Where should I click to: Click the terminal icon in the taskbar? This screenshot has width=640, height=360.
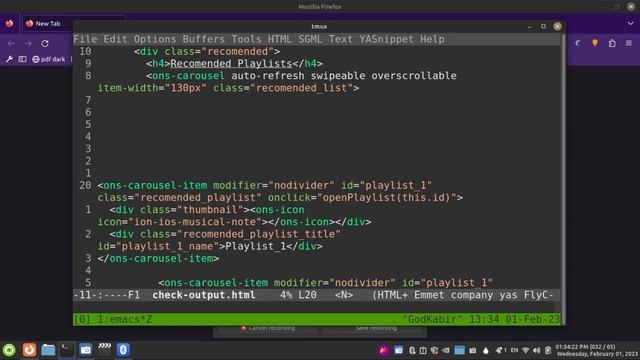pos(67,349)
